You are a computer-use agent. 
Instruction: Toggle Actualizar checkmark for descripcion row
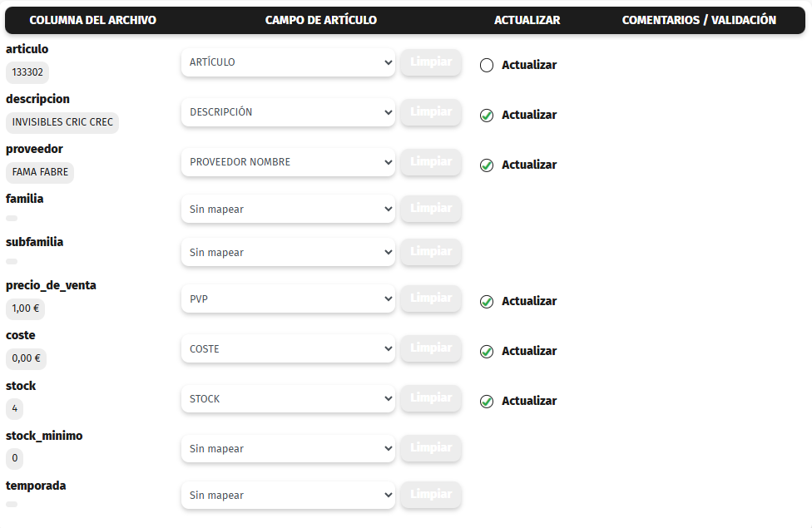(x=487, y=116)
